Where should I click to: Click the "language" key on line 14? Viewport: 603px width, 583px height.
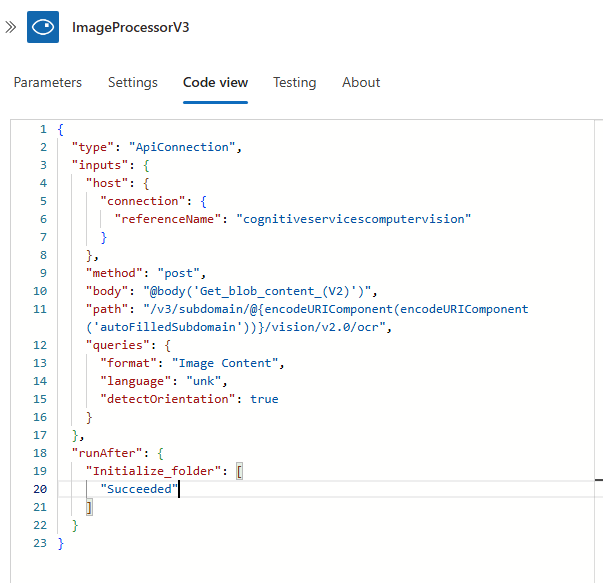135,381
